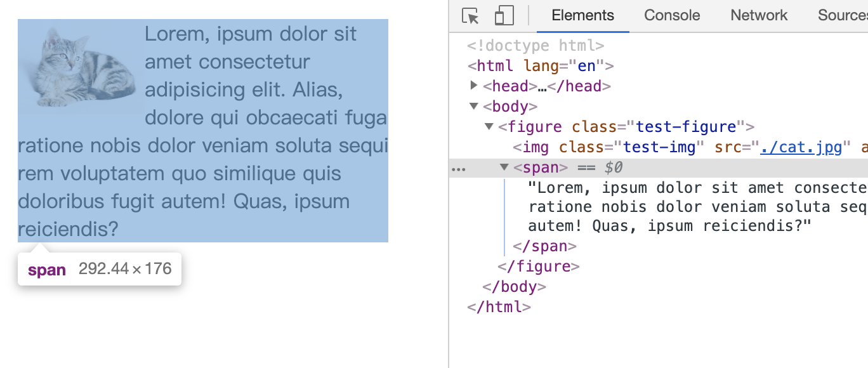This screenshot has width=868, height=368.
Task: Click the three-dot icon beside span row
Action: pos(458,169)
